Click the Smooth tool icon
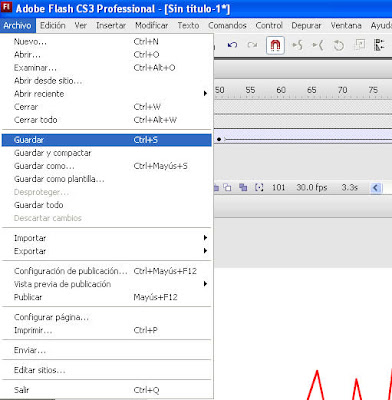Screen dimensions: 392x400 [297, 45]
